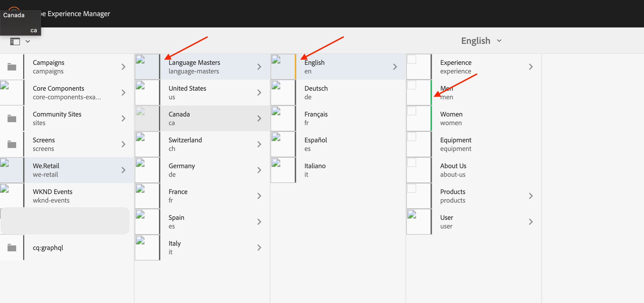The image size is (644, 303).
Task: Check the Men page checkbox
Action: pyautogui.click(x=412, y=85)
